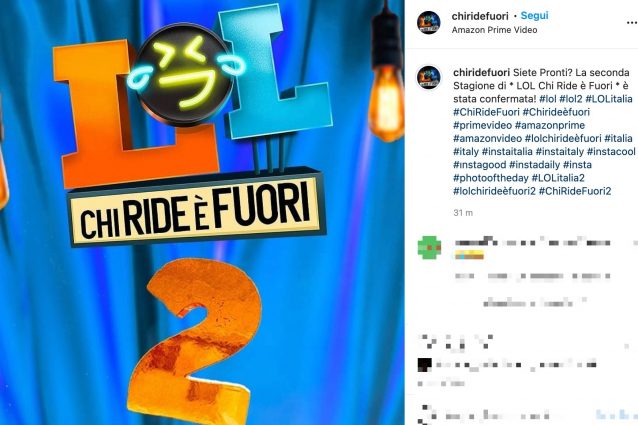Open the chiridefuori username in caption

[481, 72]
